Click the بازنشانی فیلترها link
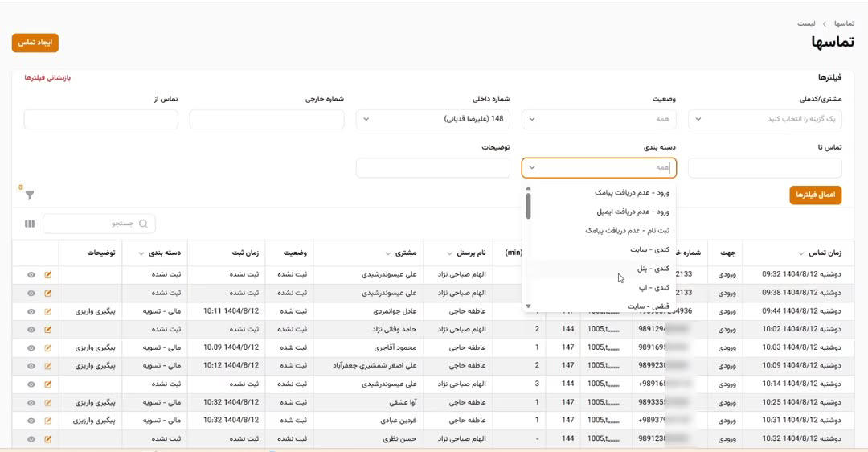868x452 pixels. pos(47,77)
